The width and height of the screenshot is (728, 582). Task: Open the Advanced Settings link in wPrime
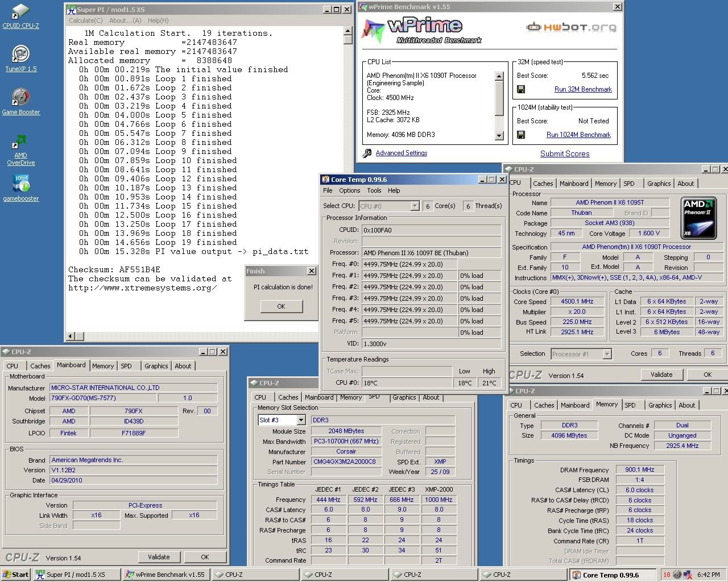click(402, 153)
